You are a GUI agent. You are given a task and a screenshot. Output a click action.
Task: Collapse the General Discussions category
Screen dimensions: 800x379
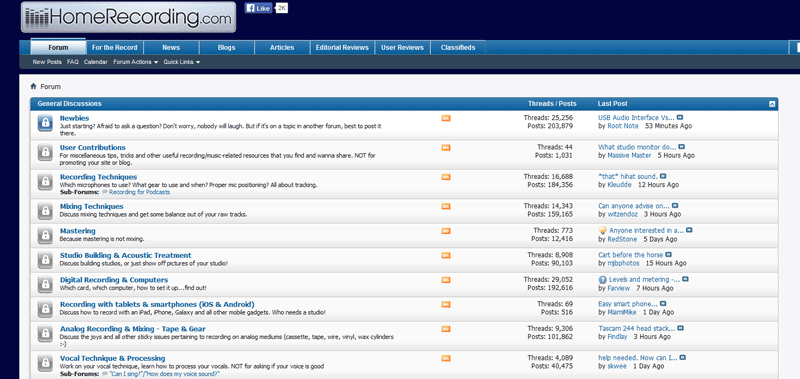tap(772, 104)
